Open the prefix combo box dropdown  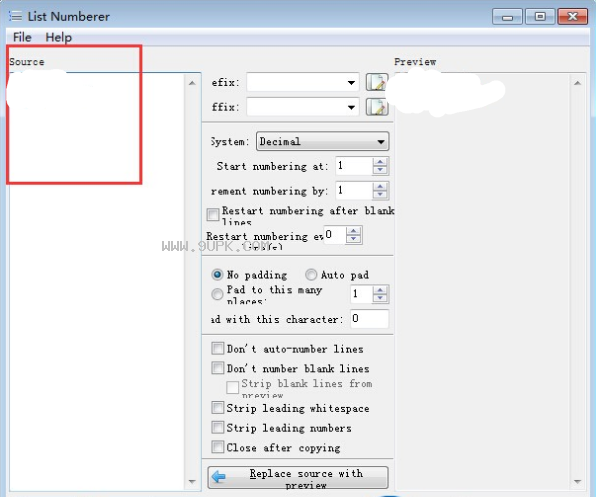[x=351, y=82]
